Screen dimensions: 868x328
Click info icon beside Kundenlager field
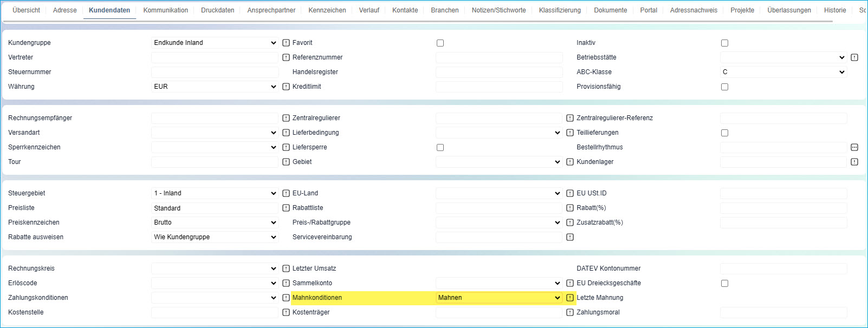854,162
